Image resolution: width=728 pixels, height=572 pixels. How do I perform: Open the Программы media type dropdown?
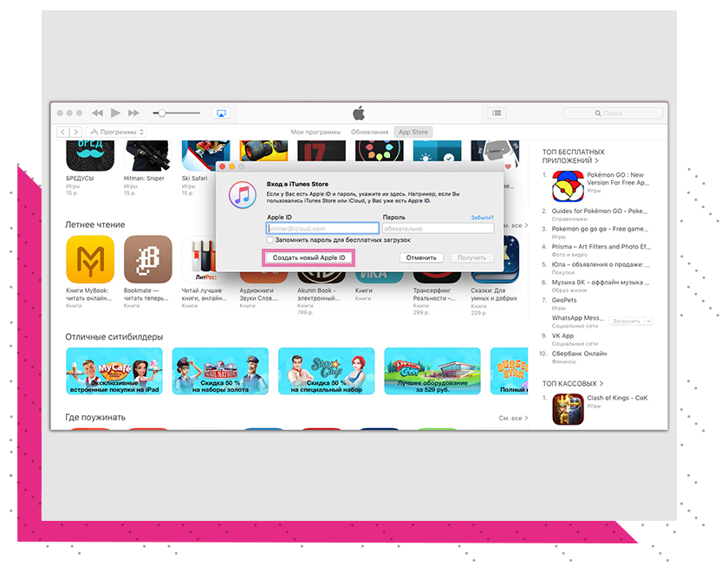116,132
